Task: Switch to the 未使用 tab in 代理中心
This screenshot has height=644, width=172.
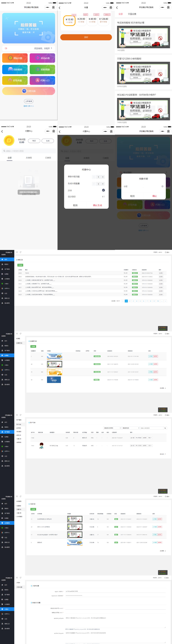Action: [x=29, y=158]
